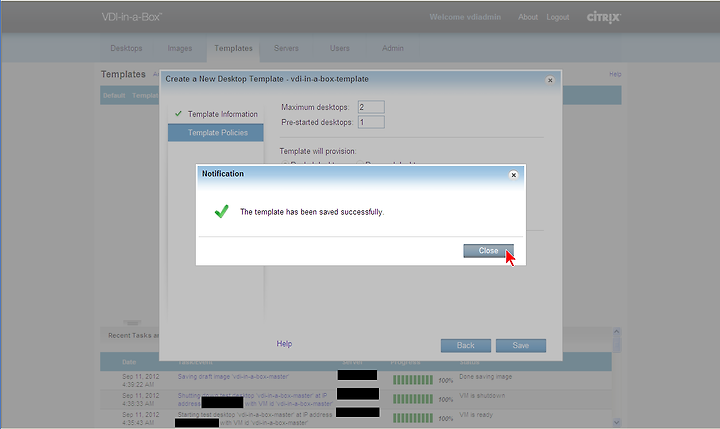The image size is (720, 429).
Task: Click the Pre-started desktops field
Action: (371, 122)
